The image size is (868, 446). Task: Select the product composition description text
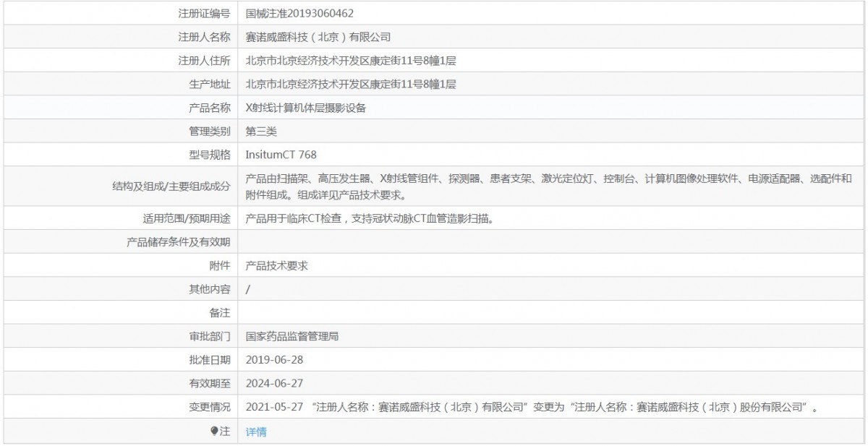[x=550, y=186]
